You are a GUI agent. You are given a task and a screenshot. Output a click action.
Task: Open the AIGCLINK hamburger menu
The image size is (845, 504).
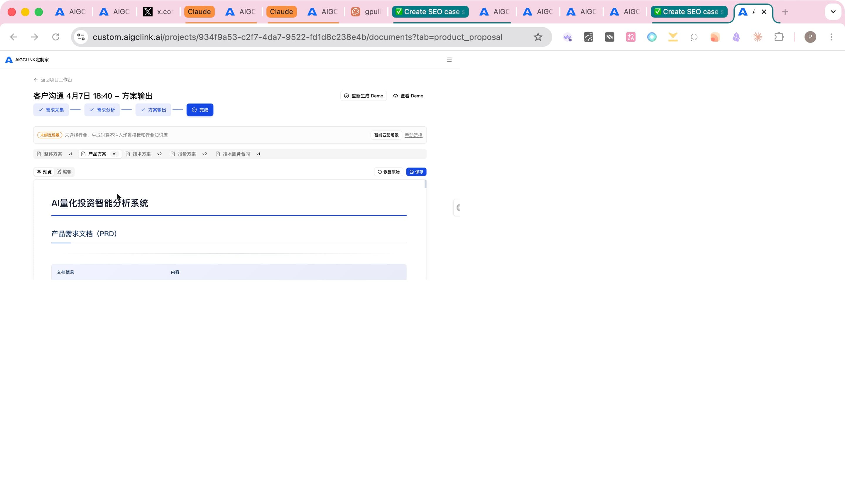click(449, 60)
